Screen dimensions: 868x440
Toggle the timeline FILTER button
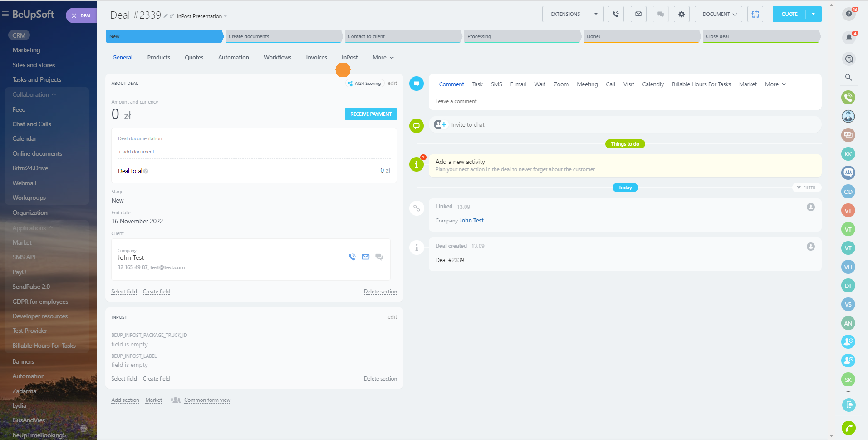click(x=806, y=188)
